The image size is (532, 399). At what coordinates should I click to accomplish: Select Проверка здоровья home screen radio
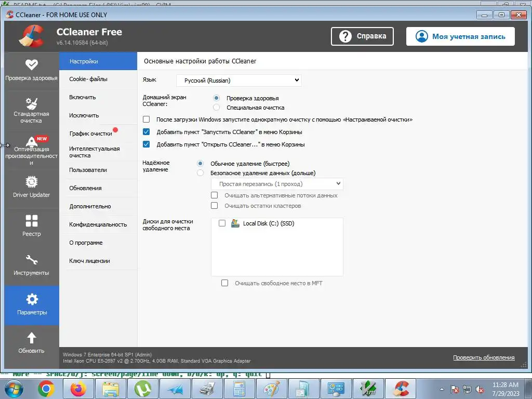point(216,98)
